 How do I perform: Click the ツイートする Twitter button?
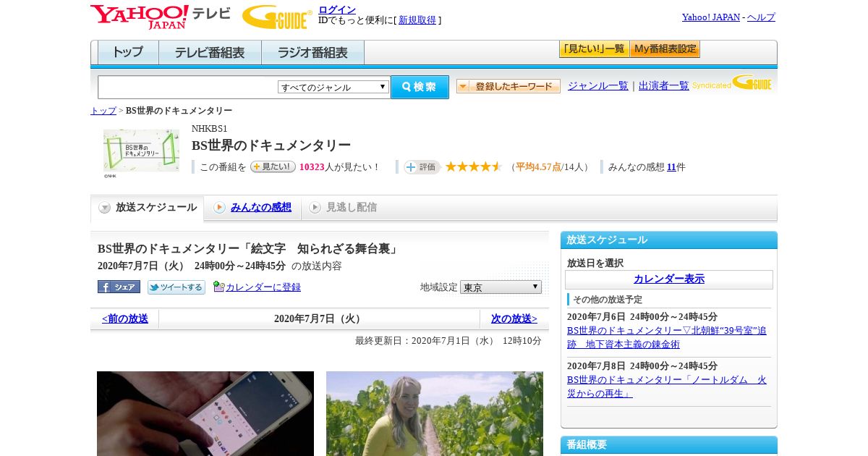click(x=176, y=287)
